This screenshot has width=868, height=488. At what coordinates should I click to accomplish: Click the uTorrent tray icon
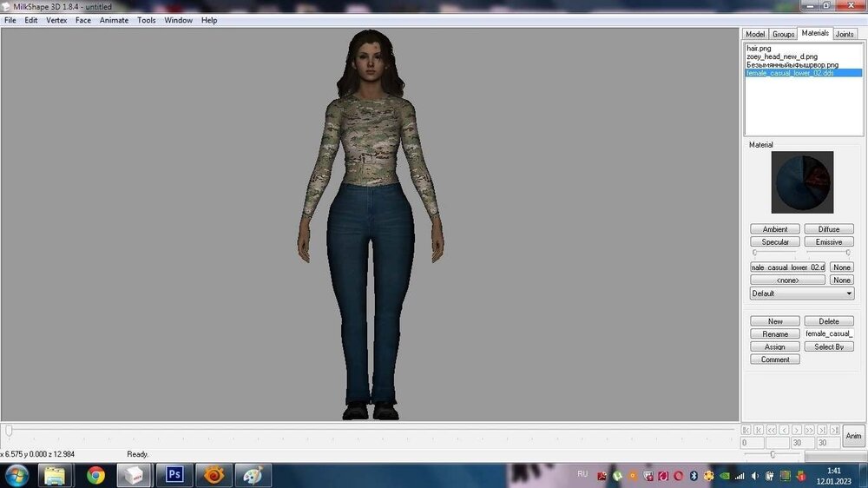pyautogui.click(x=616, y=476)
